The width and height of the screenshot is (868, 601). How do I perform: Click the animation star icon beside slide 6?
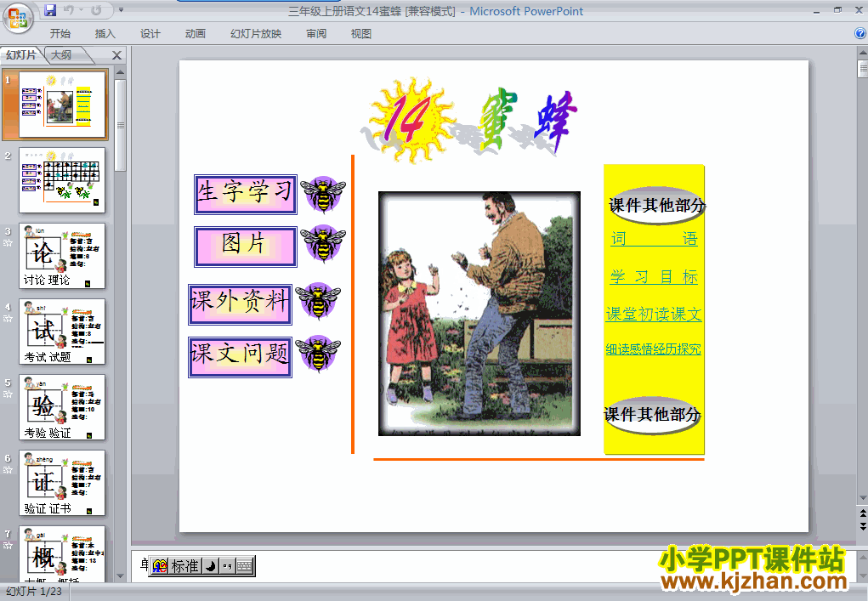pos(8,470)
